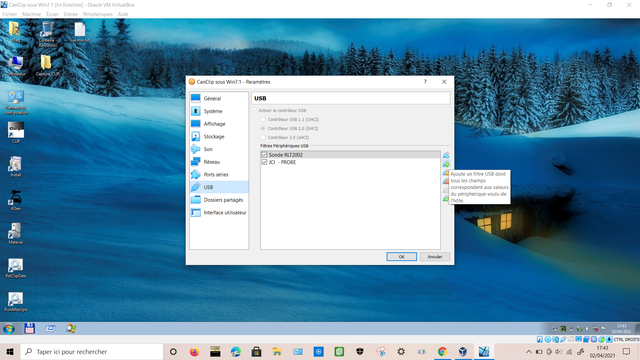640x360 pixels.
Task: Open host Settings gear in taskbar
Action: (x=401, y=351)
